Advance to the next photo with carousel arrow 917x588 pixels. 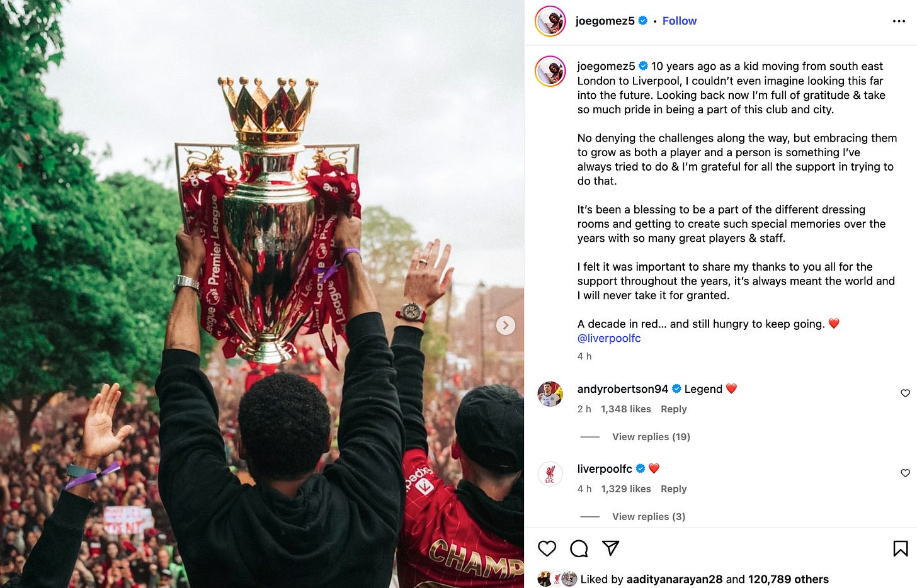click(x=506, y=325)
